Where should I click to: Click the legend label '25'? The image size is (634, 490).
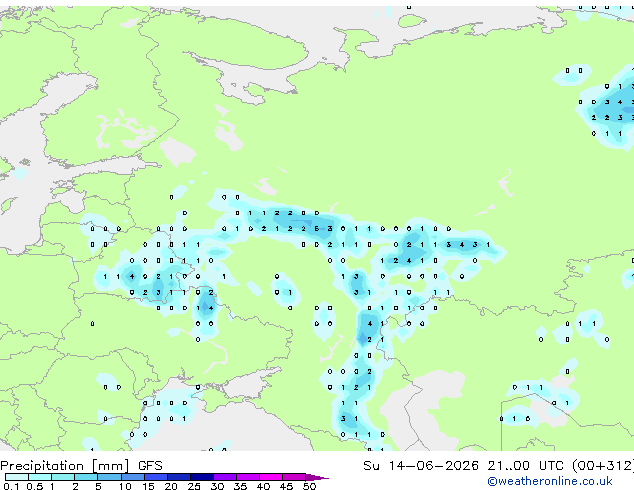[x=194, y=486]
